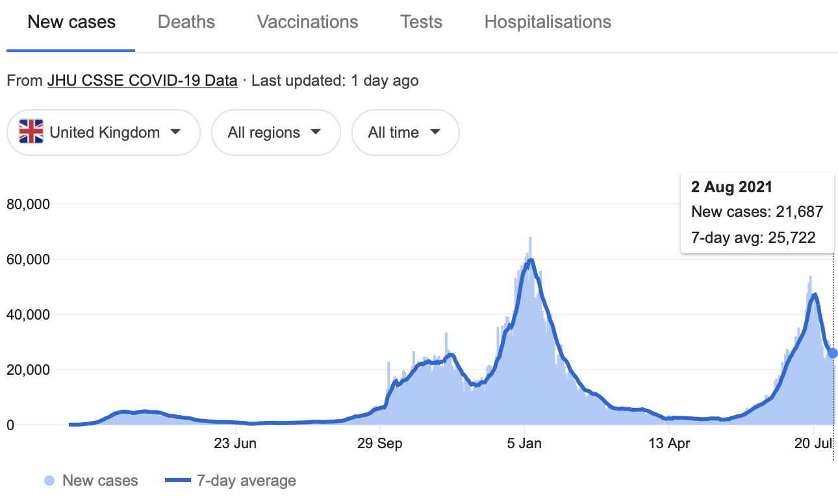
Task: Click the 5 Jan peak on chart
Action: click(531, 260)
